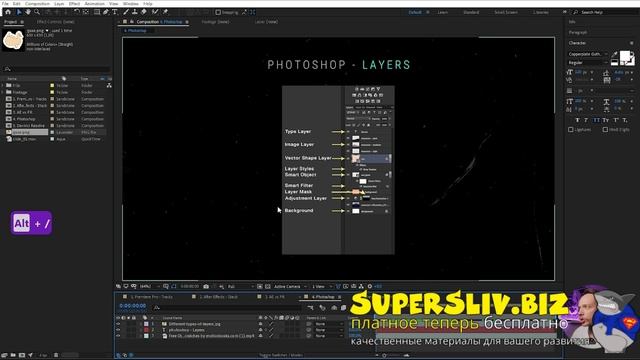
Task: Open the File menu
Action: [5, 3]
